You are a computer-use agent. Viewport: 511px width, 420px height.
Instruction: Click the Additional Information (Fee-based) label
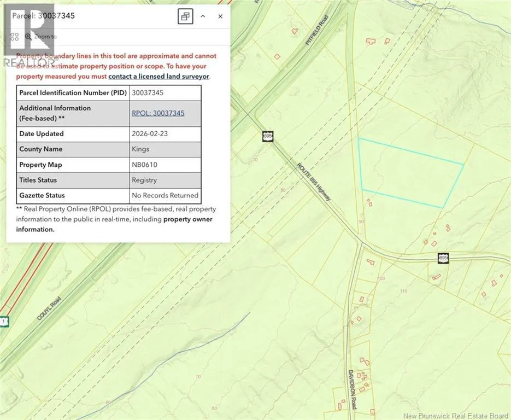tap(55, 113)
